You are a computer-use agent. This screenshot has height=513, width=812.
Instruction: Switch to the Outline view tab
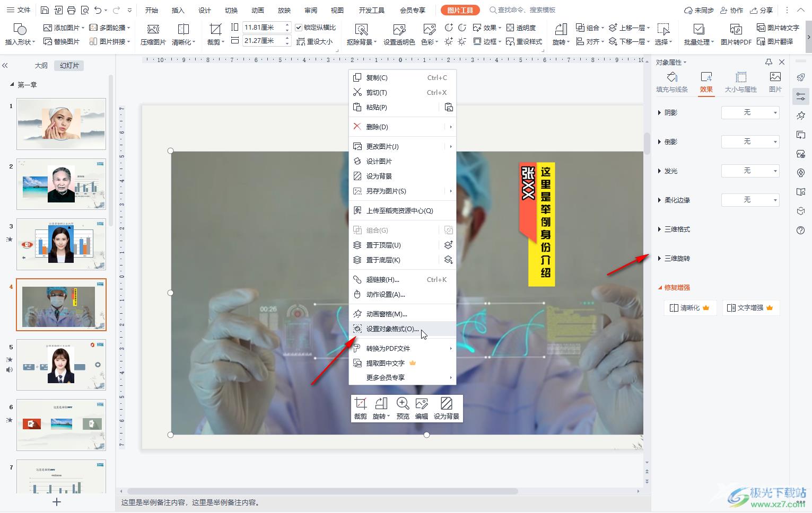(41, 66)
